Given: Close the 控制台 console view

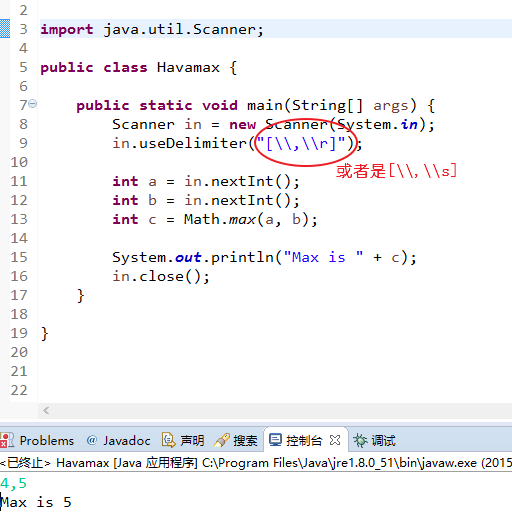Looking at the screenshot, I should (335, 440).
